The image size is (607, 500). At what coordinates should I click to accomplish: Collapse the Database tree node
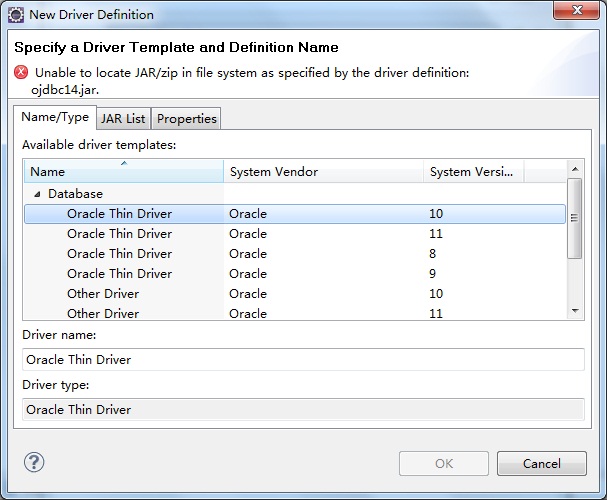tap(37, 194)
